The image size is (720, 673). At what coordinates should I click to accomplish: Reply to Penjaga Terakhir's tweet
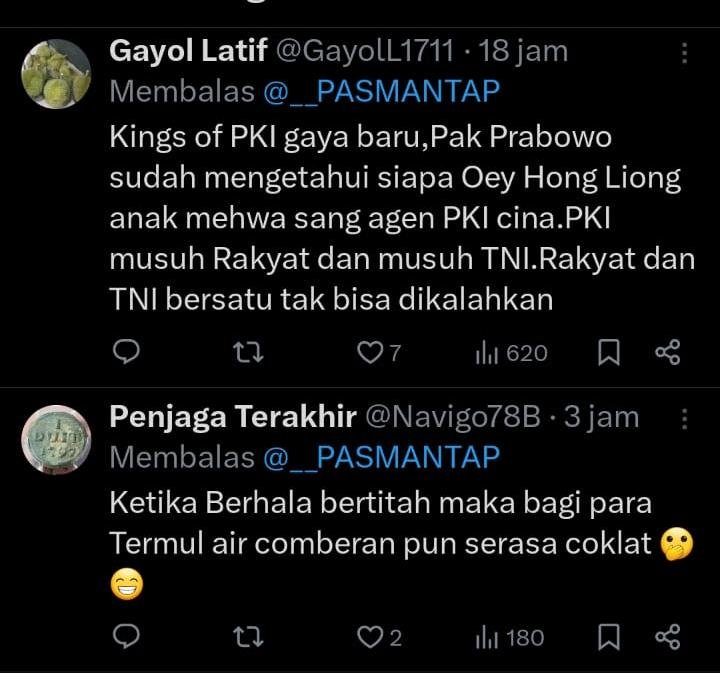click(x=126, y=637)
